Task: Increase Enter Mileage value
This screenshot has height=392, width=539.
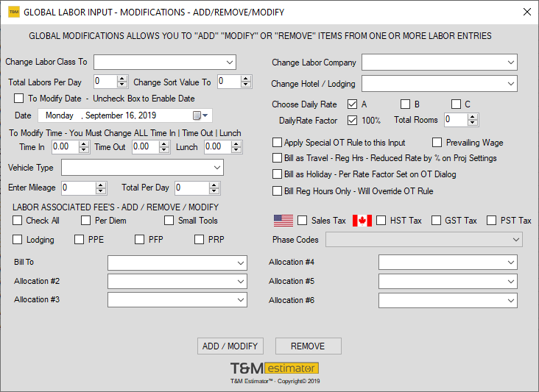Action: [100, 185]
